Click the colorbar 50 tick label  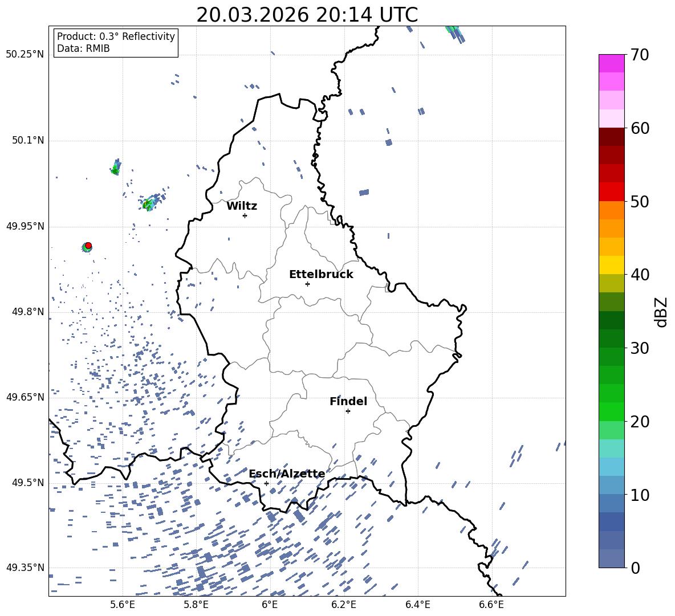click(640, 202)
